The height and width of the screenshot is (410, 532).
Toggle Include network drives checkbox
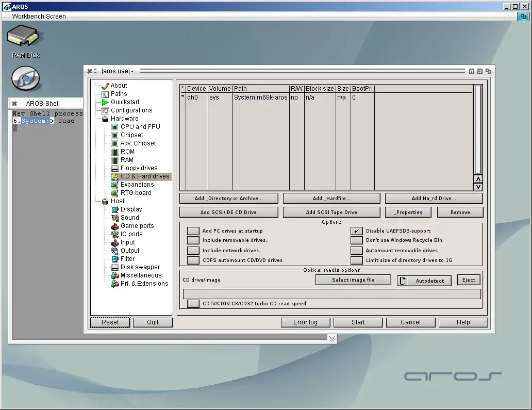[x=193, y=251]
